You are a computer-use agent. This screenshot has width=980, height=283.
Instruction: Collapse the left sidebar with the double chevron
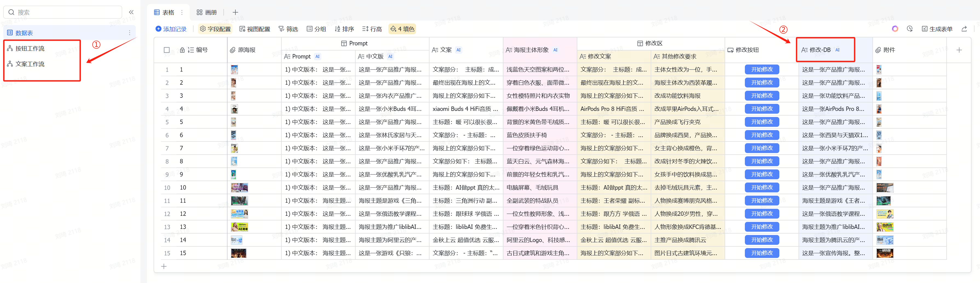pyautogui.click(x=131, y=12)
